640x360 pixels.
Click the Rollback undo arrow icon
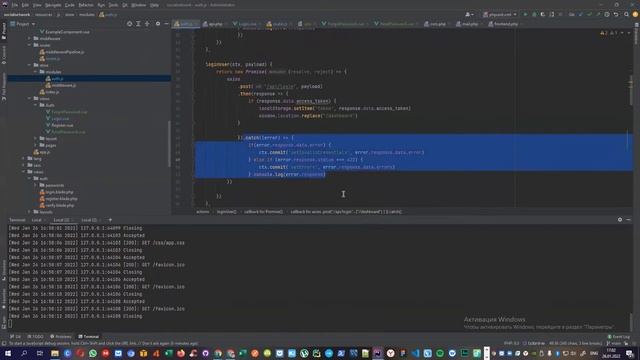tap(616, 14)
